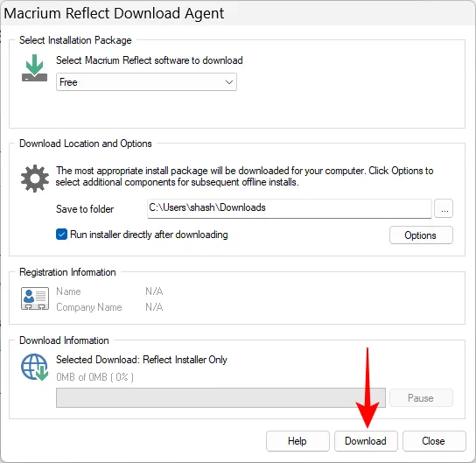Click the 'Save to folder' label
476x463 pixels.
(85, 209)
